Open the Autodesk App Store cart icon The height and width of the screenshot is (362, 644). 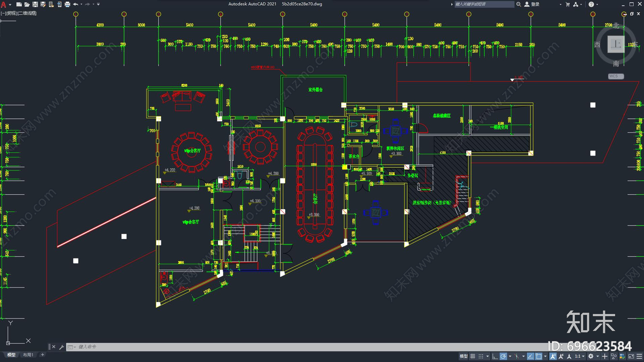coord(568,4)
